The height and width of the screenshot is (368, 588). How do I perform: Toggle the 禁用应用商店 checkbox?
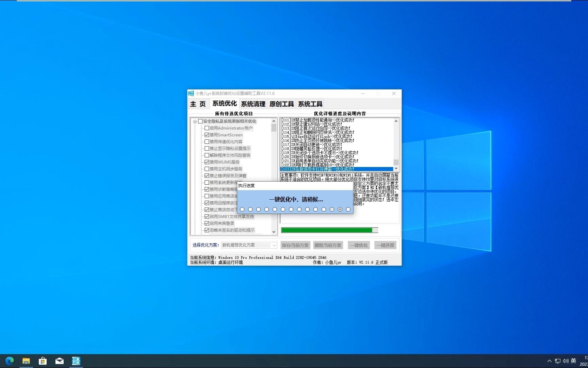coord(207,196)
